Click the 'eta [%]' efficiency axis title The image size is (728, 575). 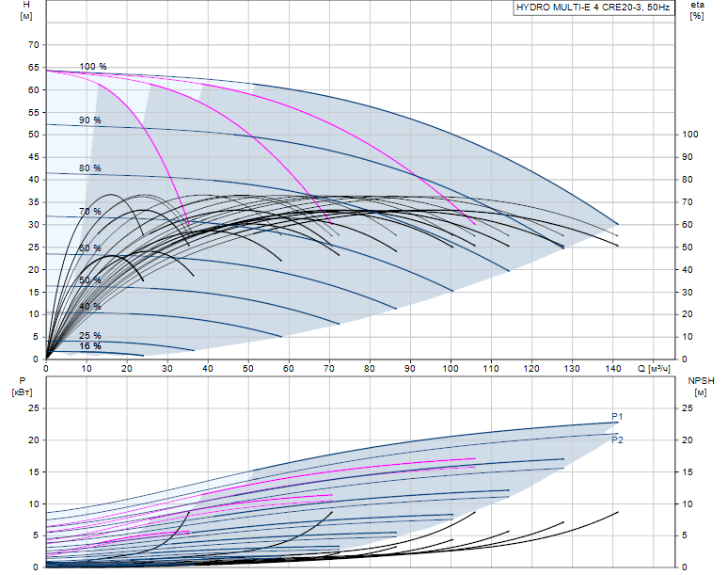tap(697, 10)
